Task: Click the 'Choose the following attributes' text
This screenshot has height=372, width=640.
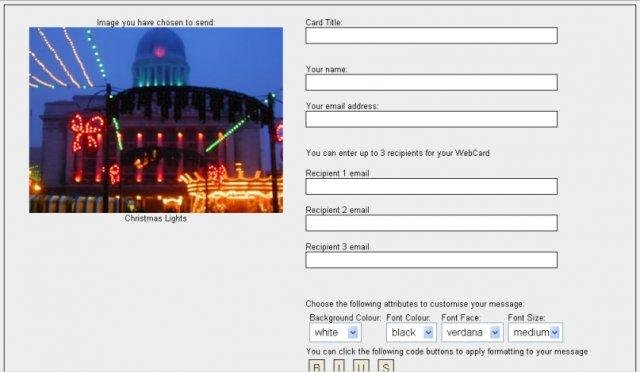Action: 415,304
